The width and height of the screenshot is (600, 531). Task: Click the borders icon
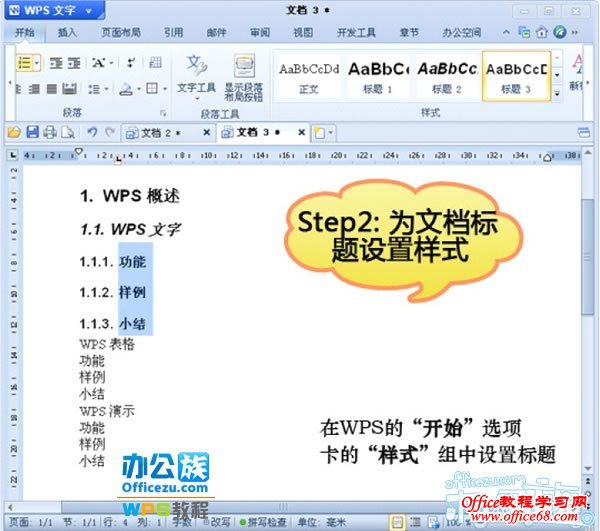[152, 89]
